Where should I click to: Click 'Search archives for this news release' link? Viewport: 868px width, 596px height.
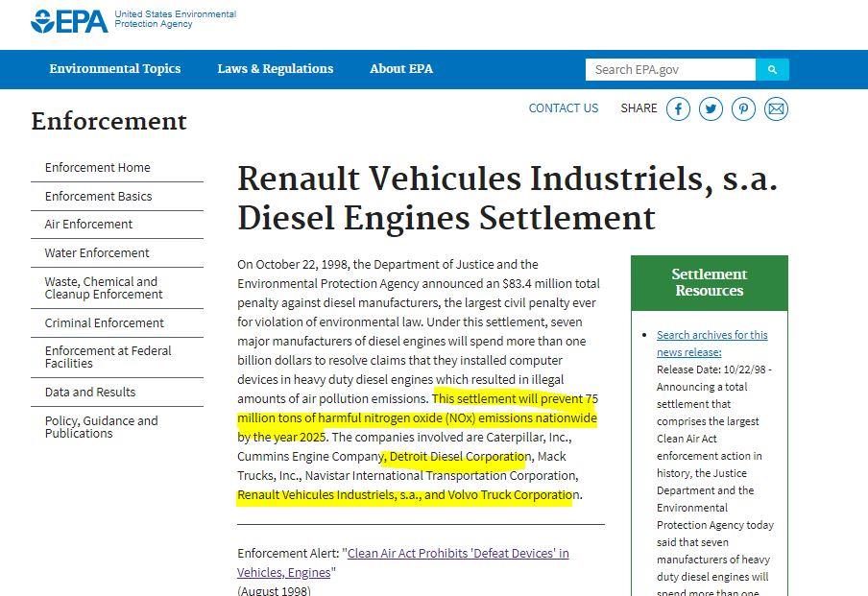pos(711,343)
